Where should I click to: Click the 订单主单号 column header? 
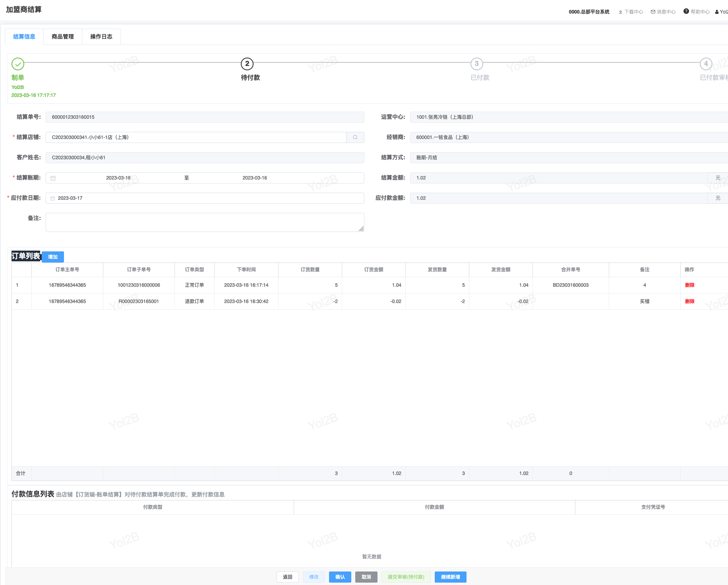pos(67,270)
